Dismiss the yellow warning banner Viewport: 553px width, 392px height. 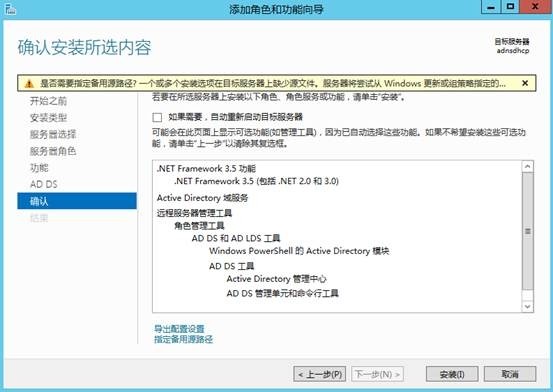coord(525,83)
